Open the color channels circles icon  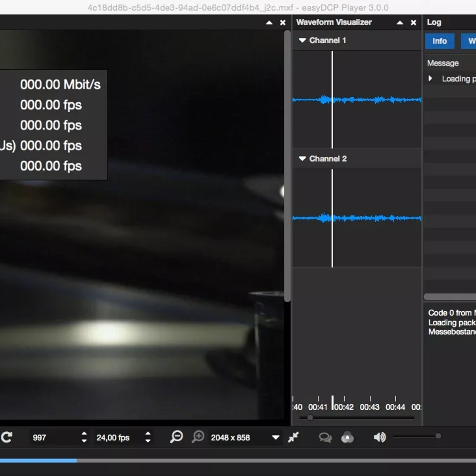(347, 438)
